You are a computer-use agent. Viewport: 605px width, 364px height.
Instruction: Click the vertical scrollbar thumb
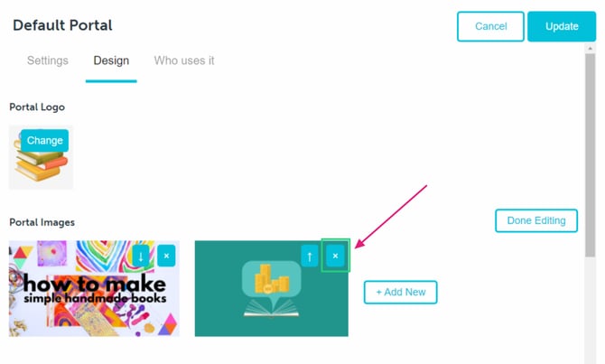590,155
